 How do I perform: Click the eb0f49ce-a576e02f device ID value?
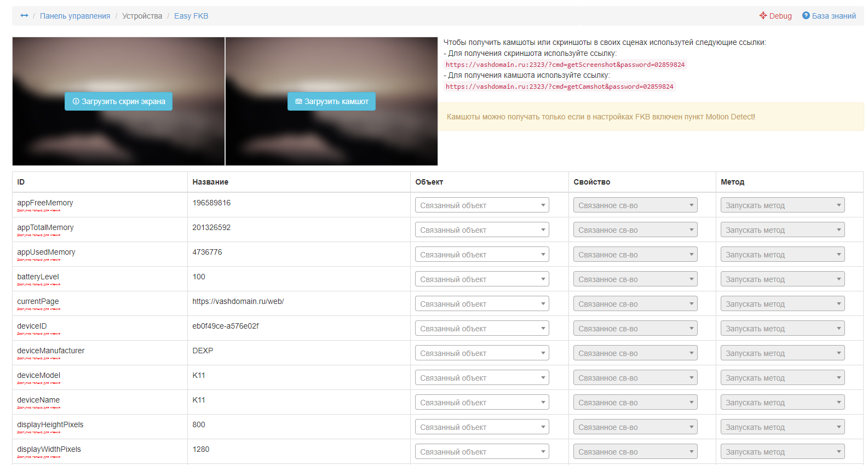tap(226, 326)
